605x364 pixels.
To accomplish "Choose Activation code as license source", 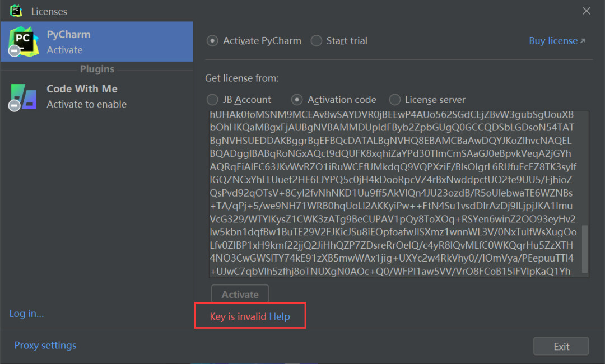I will [297, 100].
